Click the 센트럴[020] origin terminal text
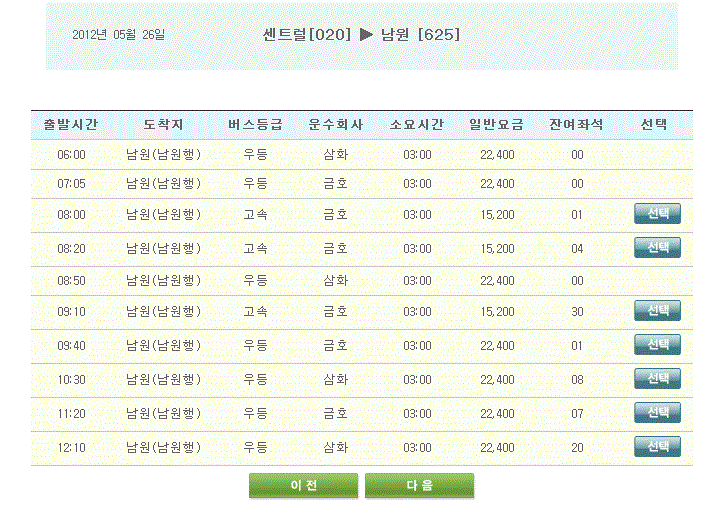Image resolution: width=723 pixels, height=512 pixels. pyautogui.click(x=307, y=35)
